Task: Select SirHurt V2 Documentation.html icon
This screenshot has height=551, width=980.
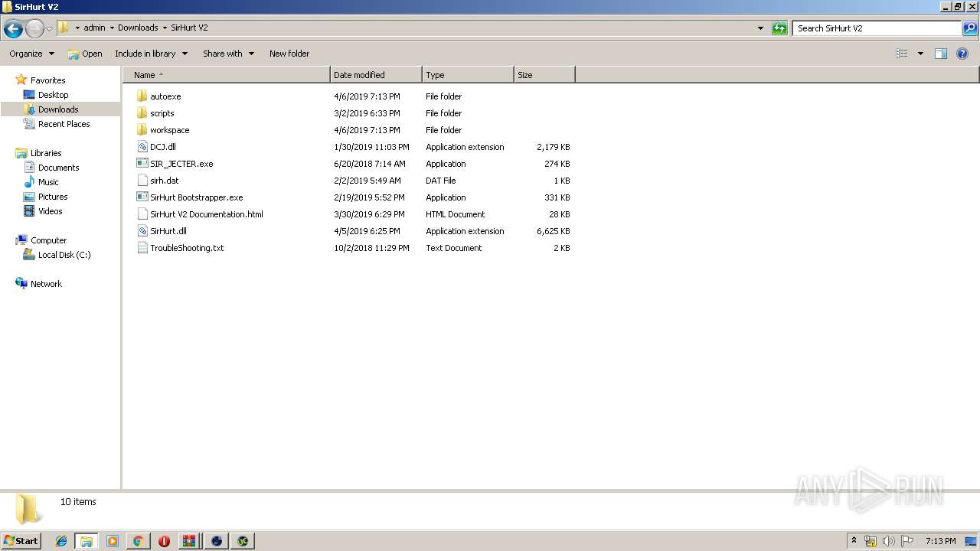Action: pyautogui.click(x=142, y=214)
